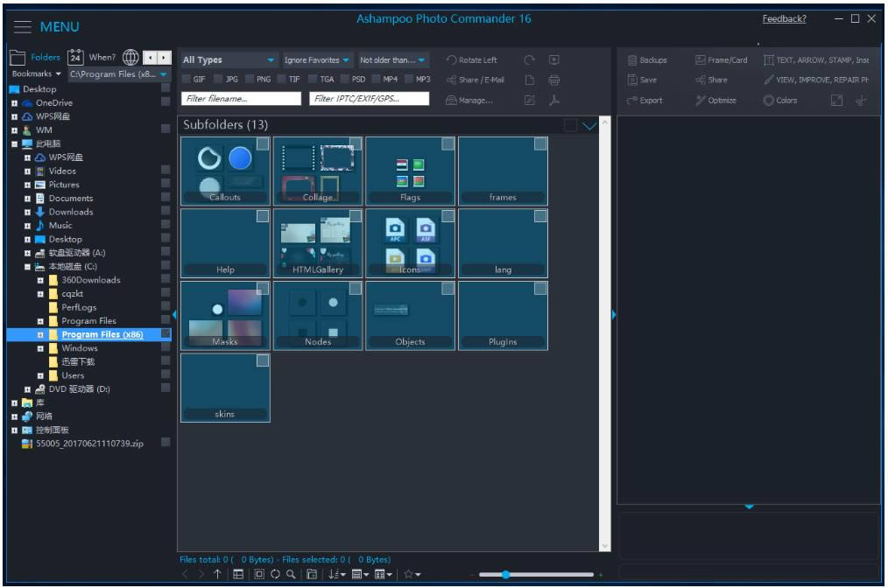Screen dimensions: 888x588
Task: Open the All Types dropdown
Action: click(229, 60)
